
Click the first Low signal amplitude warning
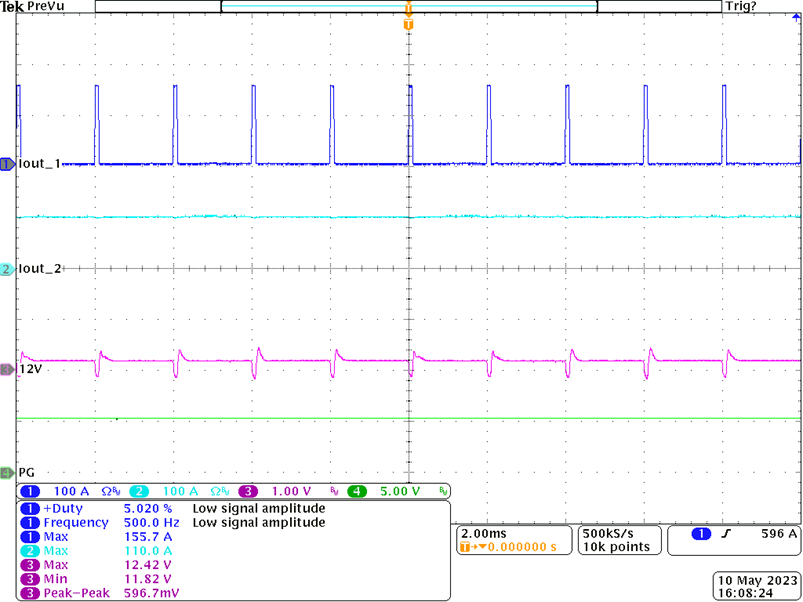pyautogui.click(x=259, y=508)
